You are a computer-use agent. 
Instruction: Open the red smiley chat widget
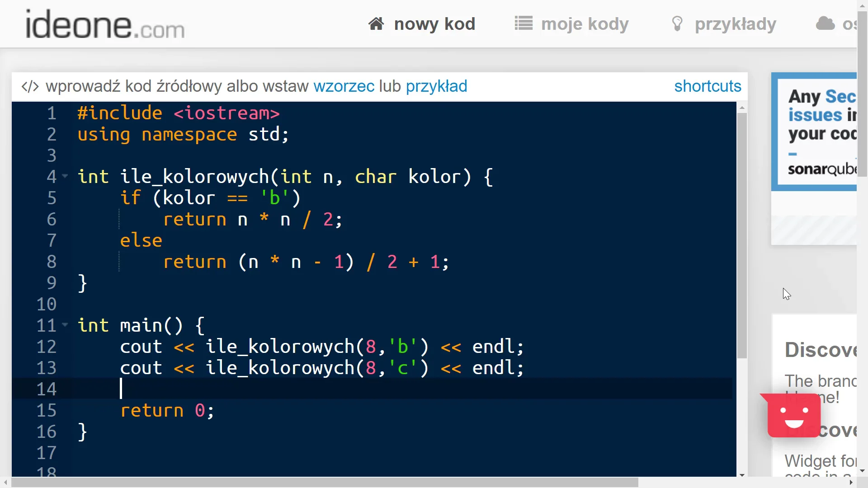(x=793, y=415)
